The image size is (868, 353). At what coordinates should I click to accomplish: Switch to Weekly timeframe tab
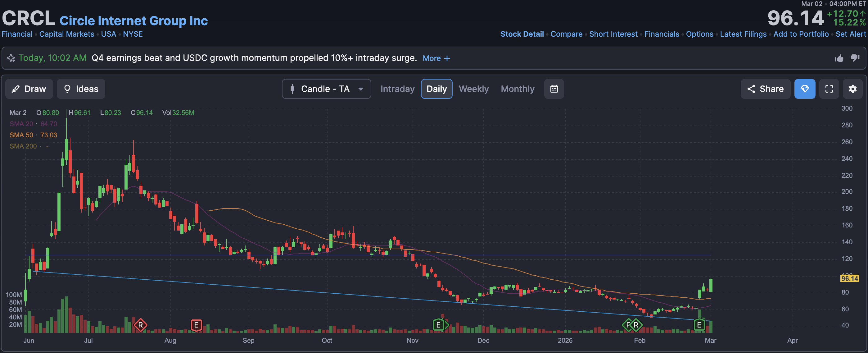pos(473,89)
